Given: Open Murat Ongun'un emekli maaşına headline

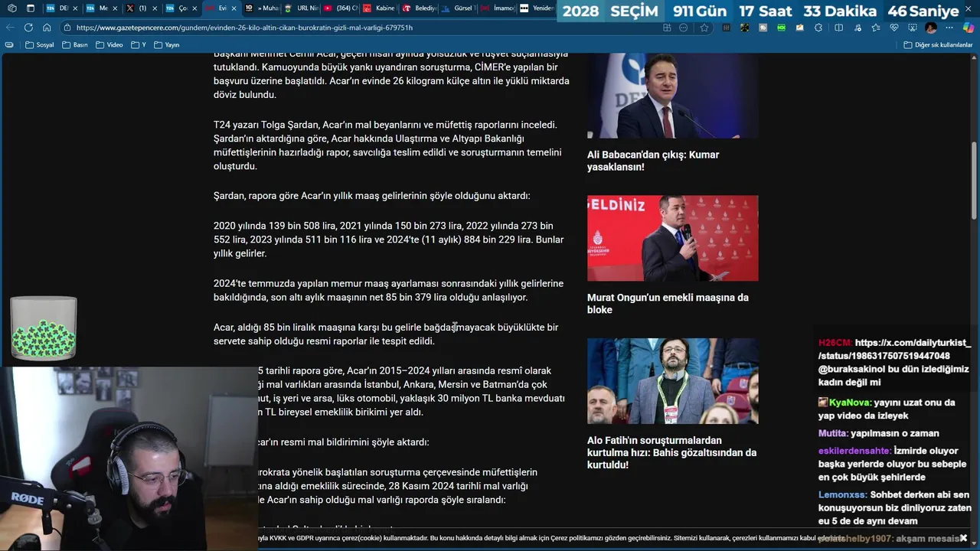Looking at the screenshot, I should [668, 304].
